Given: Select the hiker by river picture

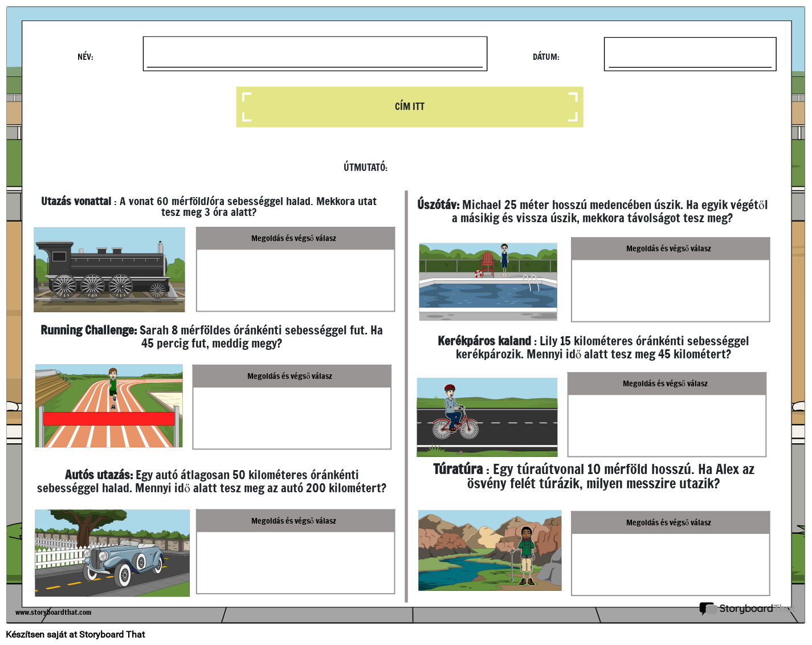Looking at the screenshot, I should (489, 550).
